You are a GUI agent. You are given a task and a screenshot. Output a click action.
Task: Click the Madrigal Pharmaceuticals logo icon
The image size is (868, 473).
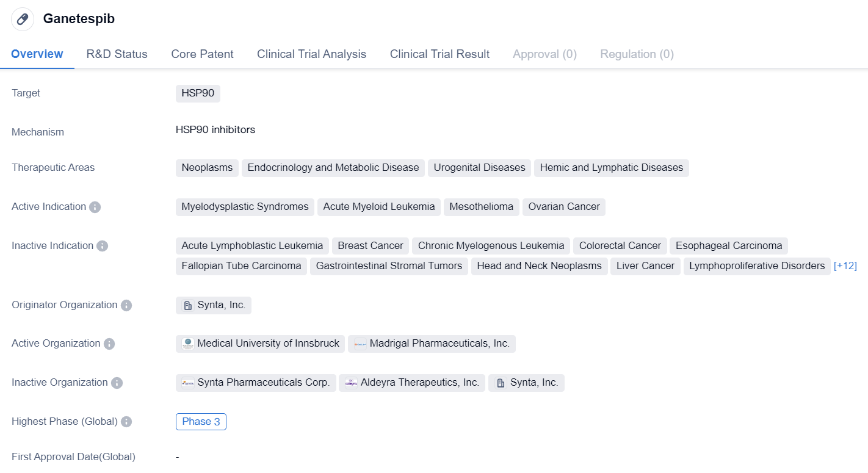pos(360,344)
